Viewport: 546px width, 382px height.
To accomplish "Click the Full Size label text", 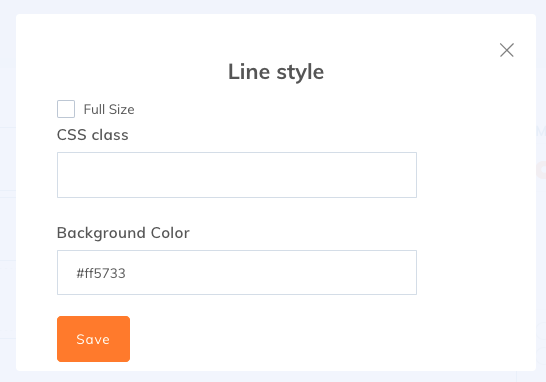I will (109, 109).
